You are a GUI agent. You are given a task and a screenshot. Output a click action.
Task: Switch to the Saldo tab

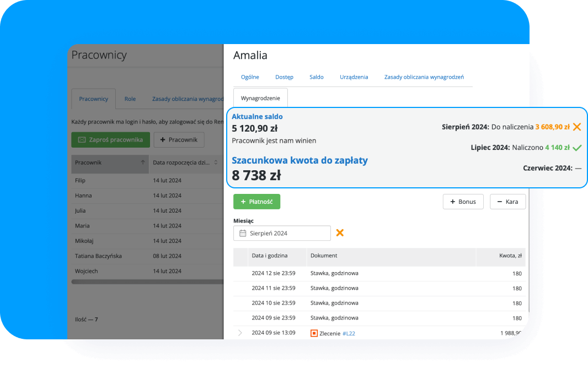[x=316, y=77]
